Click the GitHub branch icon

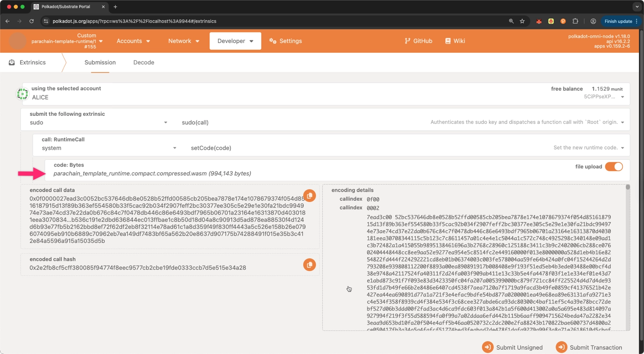(x=407, y=41)
